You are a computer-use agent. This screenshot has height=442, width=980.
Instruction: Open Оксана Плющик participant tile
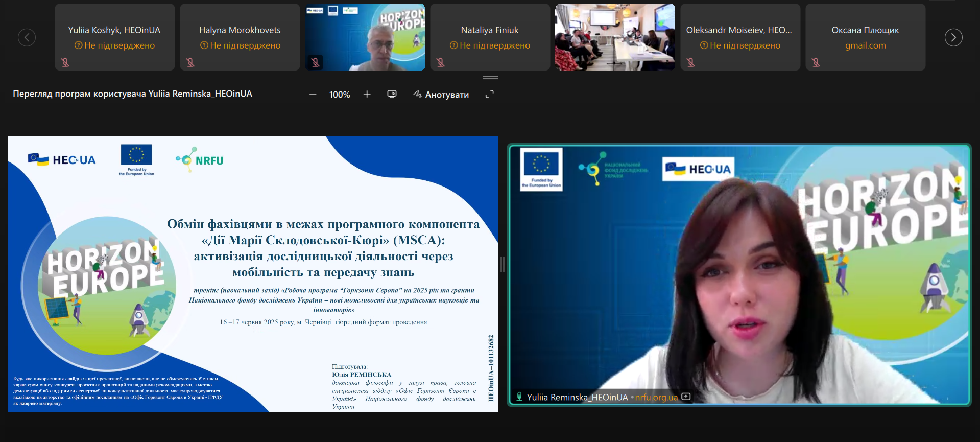(866, 37)
